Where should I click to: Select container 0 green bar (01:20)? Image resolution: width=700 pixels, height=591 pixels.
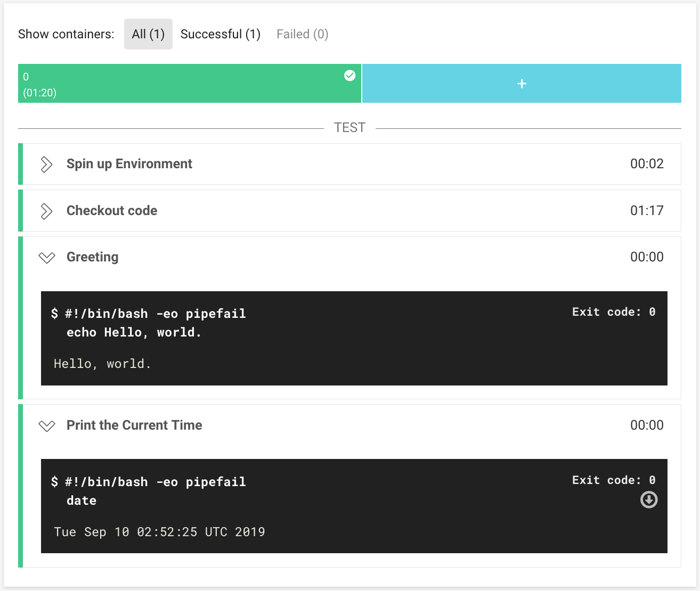(181, 84)
